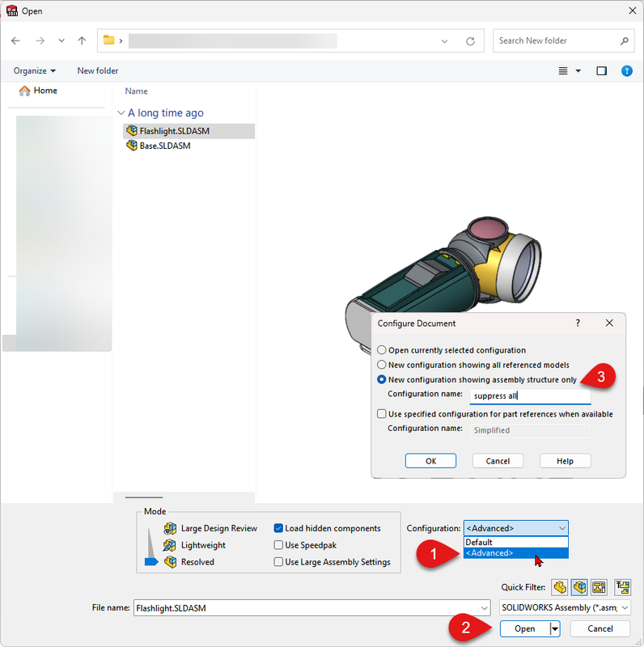Select Base.SLDASM in the file list
The image size is (644, 647).
(165, 146)
